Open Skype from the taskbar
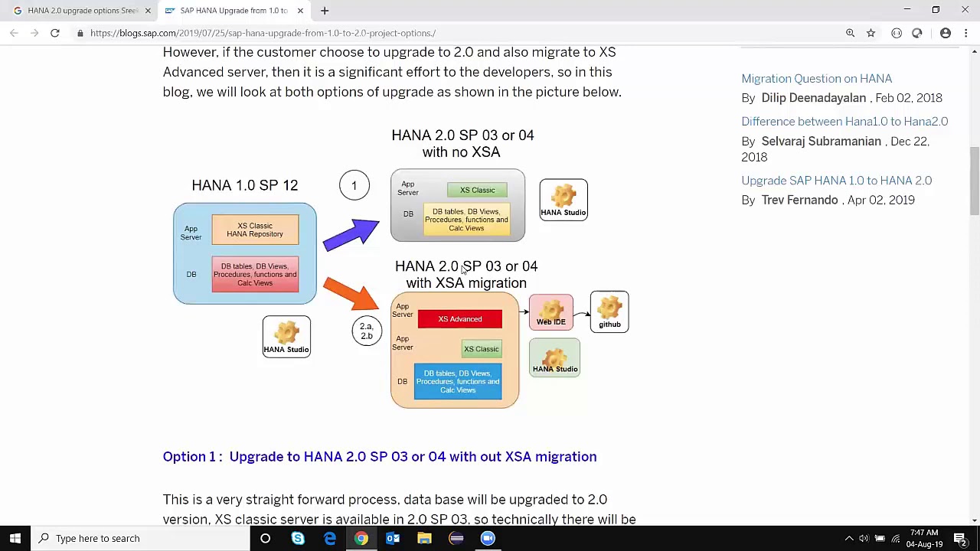 coord(298,538)
